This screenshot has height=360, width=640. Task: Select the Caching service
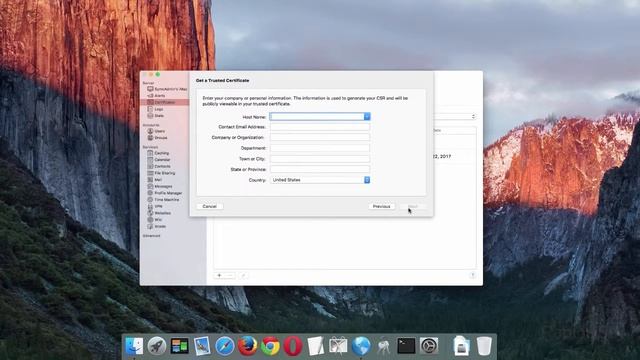coord(158,153)
